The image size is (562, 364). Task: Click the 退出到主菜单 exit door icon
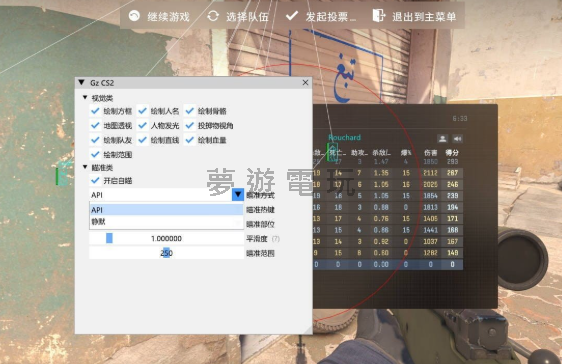378,15
